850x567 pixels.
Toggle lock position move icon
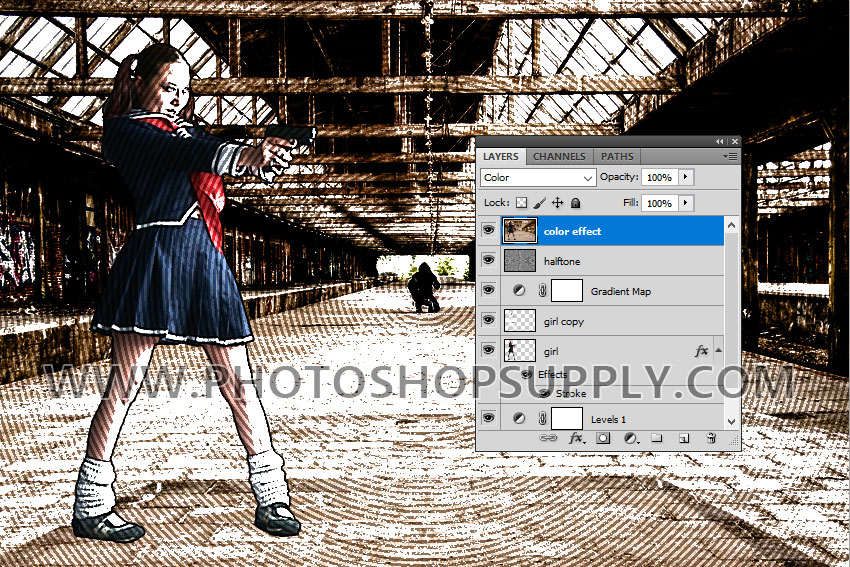557,203
